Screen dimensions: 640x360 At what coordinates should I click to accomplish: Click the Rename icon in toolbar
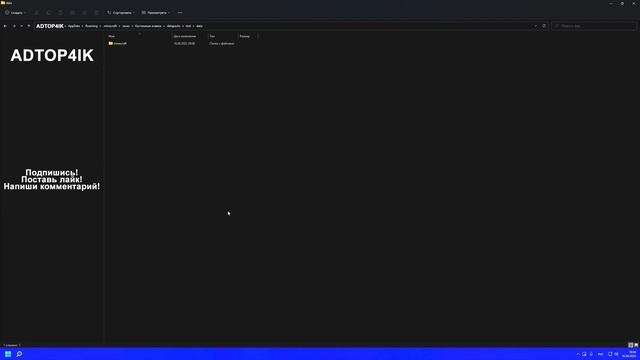[x=73, y=13]
